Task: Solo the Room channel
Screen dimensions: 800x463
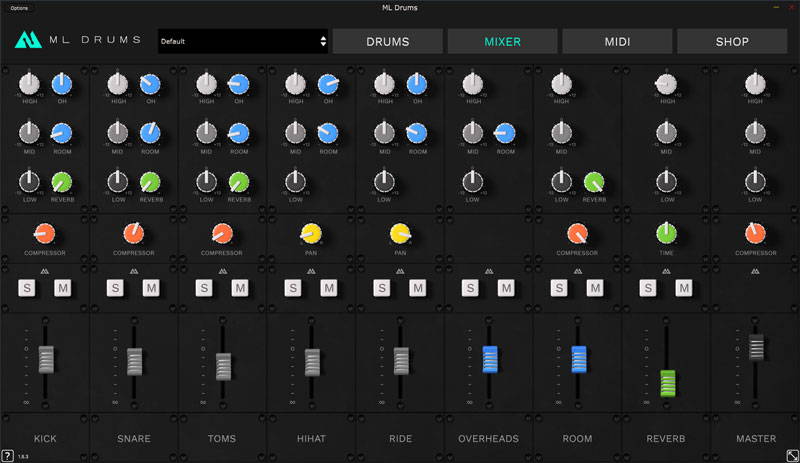Action: (x=559, y=288)
